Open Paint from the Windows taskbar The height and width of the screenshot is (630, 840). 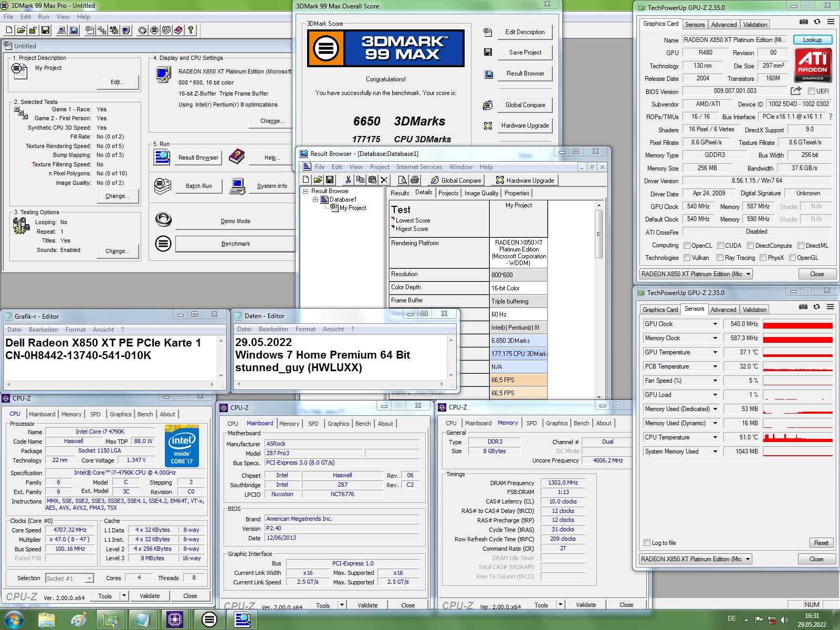click(78, 619)
